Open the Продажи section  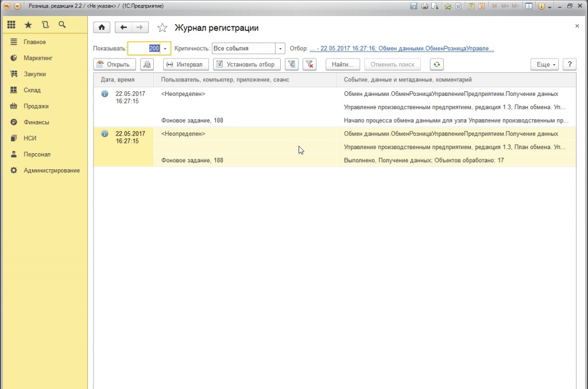click(x=36, y=106)
